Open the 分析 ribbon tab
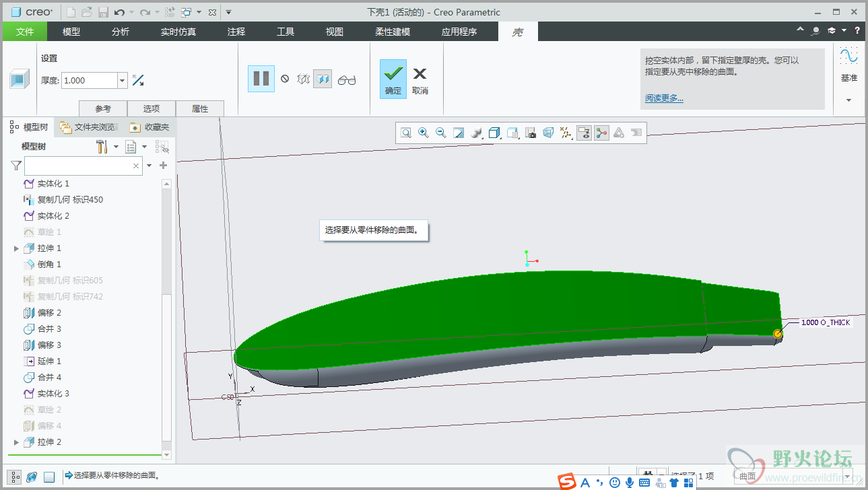Image resolution: width=868 pixels, height=490 pixels. point(121,32)
